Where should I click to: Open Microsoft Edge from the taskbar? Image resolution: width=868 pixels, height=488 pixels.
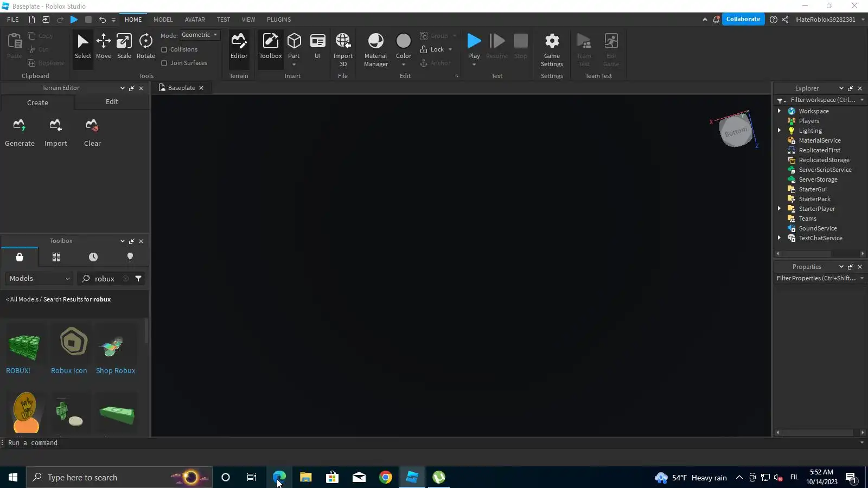coord(279,478)
